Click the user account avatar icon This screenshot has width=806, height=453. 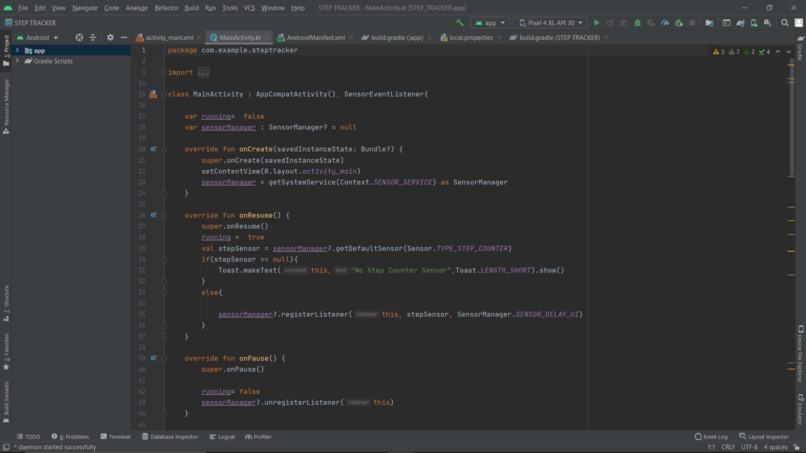click(x=798, y=23)
